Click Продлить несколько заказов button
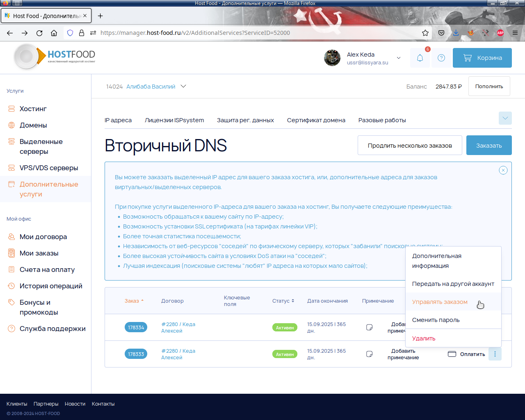Image resolution: width=525 pixels, height=420 pixels. pos(410,145)
